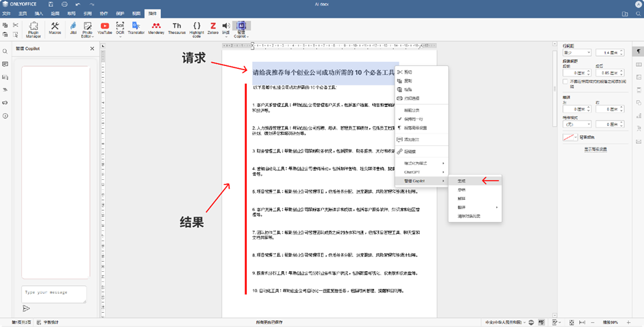Switch to the 主页 tab
Viewport: 644px width, 327px height.
click(x=22, y=14)
